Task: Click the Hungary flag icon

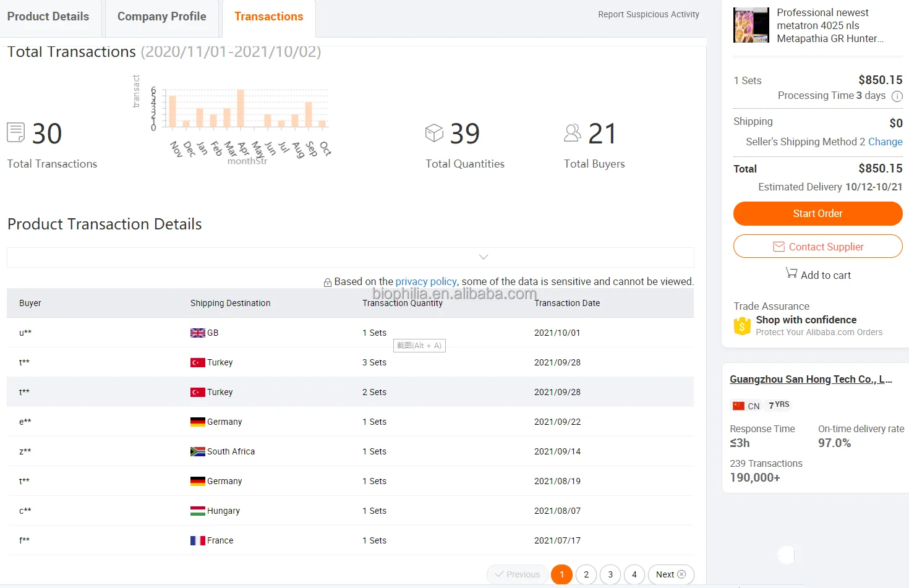Action: click(198, 511)
